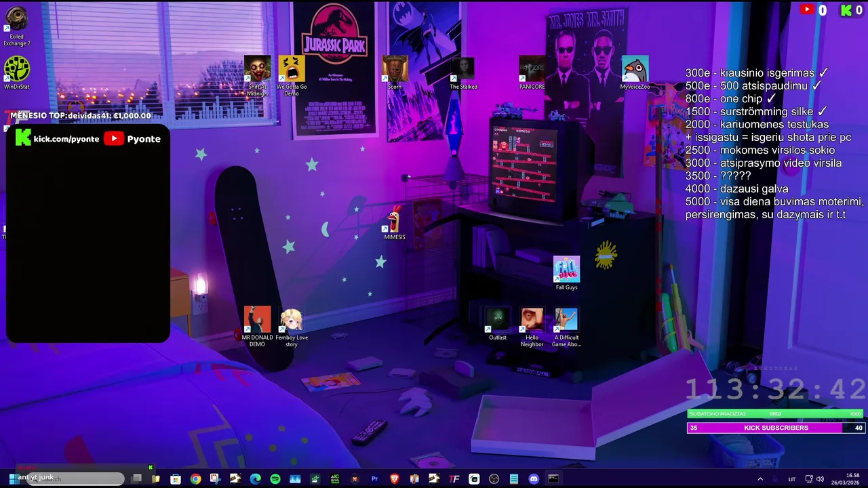The height and width of the screenshot is (488, 868).
Task: Select the Shift At Midnight game shortcut
Action: point(257,76)
